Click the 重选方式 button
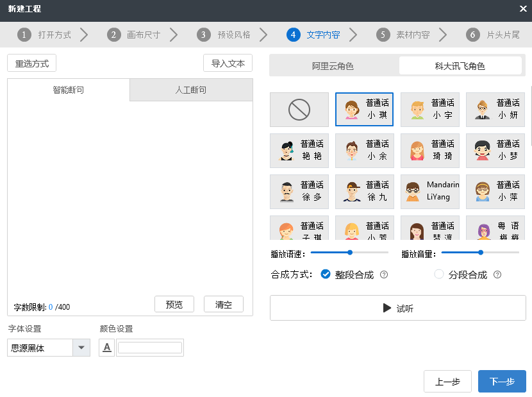 32,63
